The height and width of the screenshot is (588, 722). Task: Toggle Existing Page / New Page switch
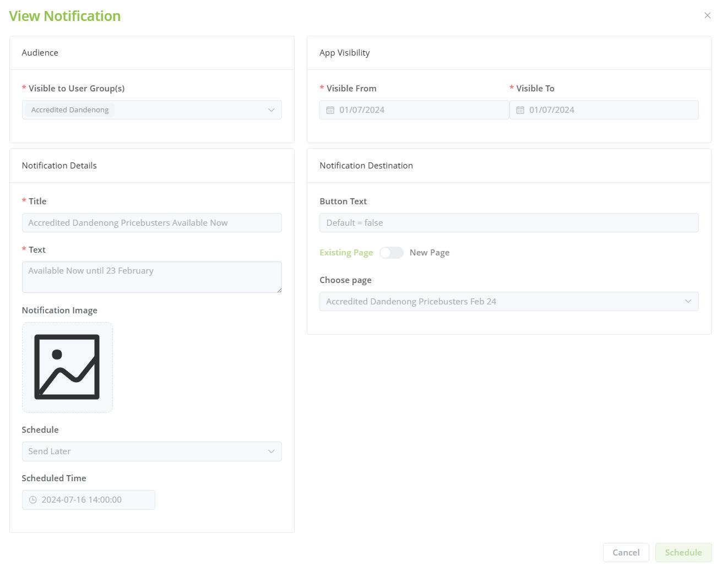392,253
